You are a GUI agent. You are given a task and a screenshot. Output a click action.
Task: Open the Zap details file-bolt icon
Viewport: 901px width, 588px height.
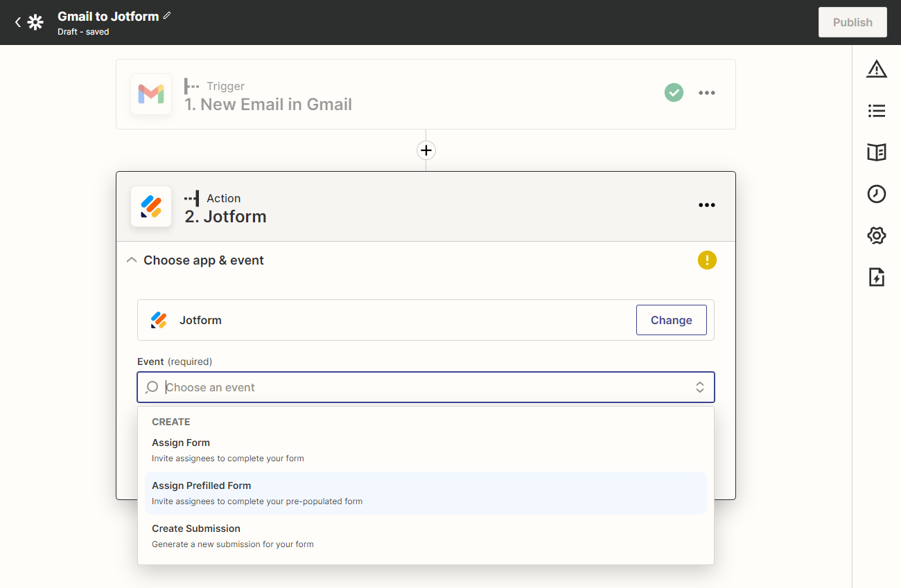point(876,277)
